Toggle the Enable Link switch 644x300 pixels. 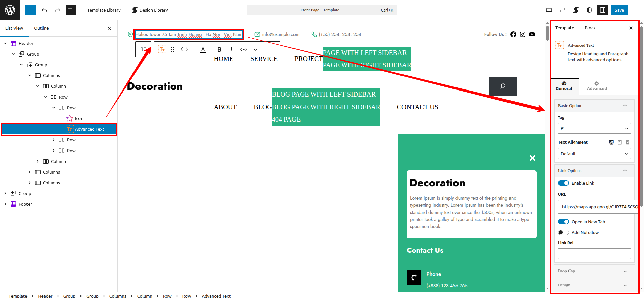(563, 183)
